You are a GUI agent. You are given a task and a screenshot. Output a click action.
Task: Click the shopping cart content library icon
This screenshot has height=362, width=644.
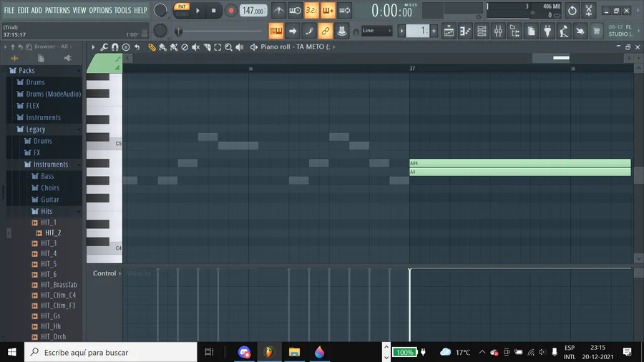pyautogui.click(x=596, y=31)
